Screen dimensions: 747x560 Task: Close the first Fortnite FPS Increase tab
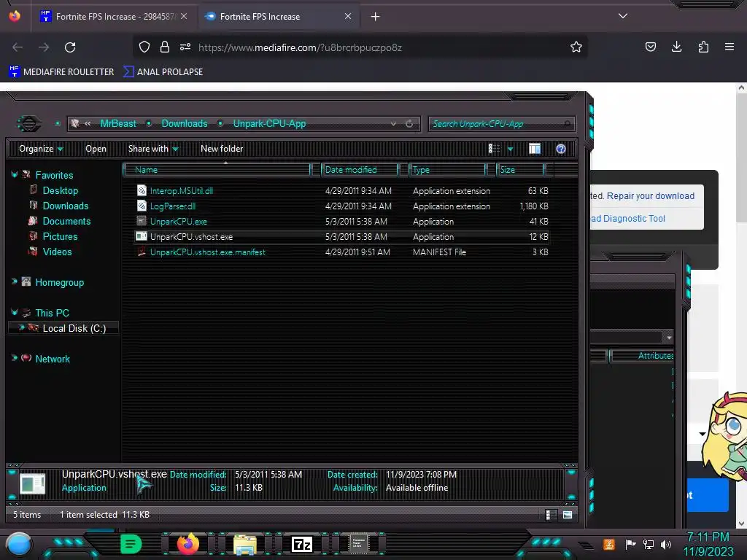click(184, 16)
